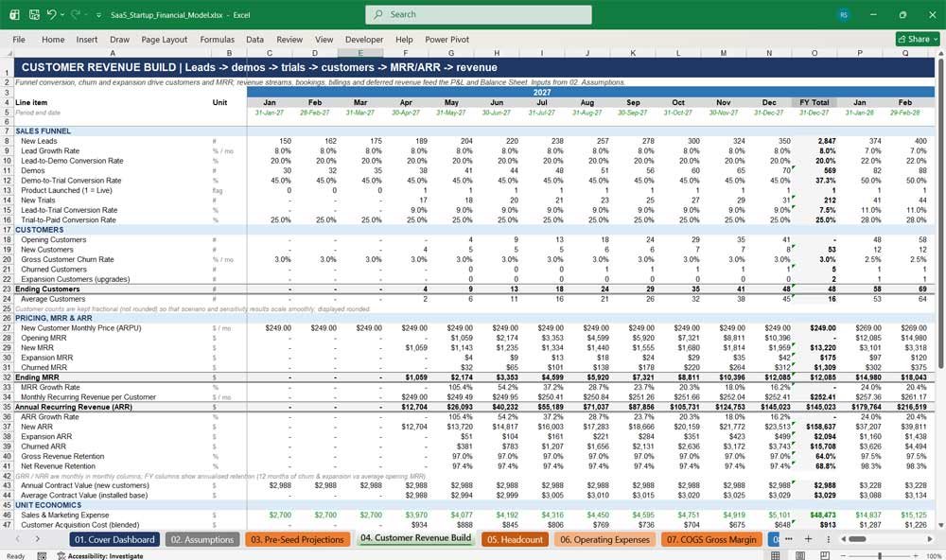Select FY Total ARR value $145,023

coord(821,407)
